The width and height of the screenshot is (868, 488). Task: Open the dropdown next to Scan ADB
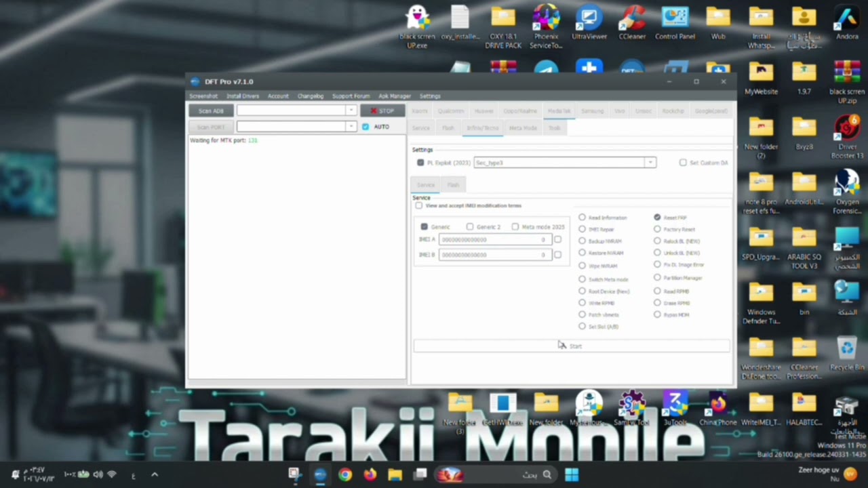pyautogui.click(x=351, y=110)
